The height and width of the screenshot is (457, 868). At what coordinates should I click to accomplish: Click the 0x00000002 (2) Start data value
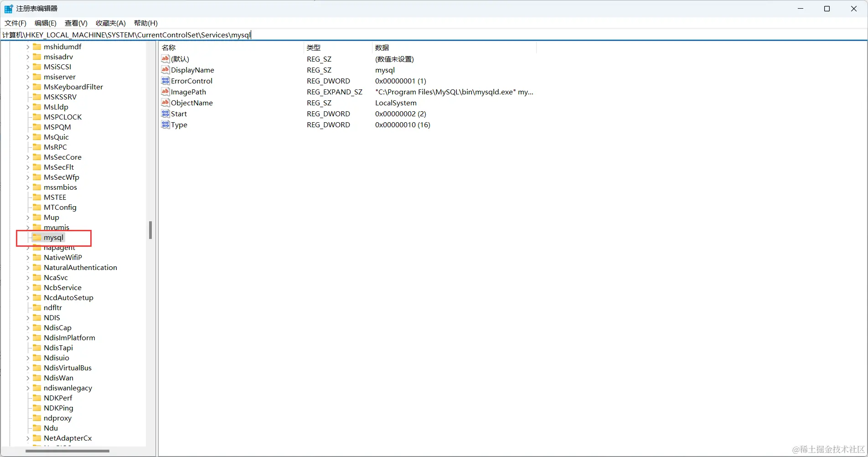pyautogui.click(x=401, y=114)
